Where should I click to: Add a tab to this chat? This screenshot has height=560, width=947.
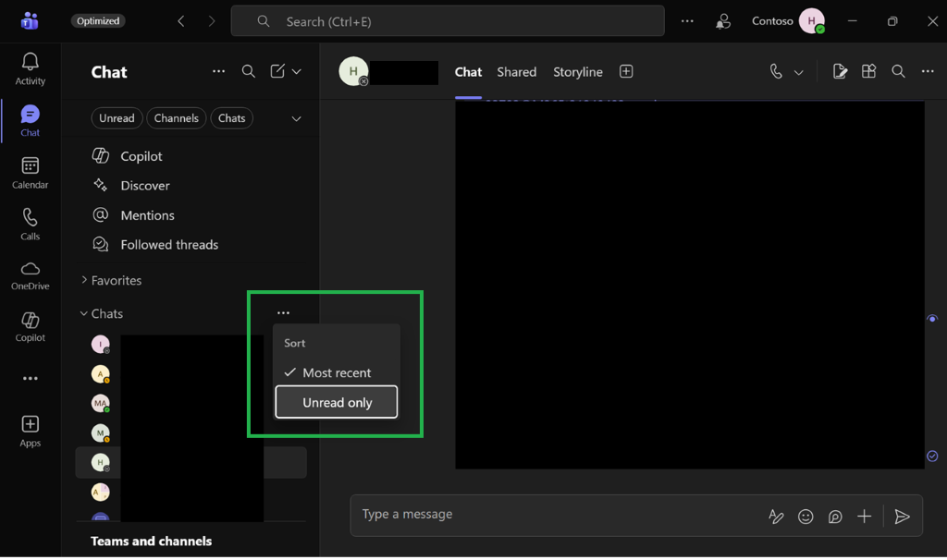(x=626, y=72)
